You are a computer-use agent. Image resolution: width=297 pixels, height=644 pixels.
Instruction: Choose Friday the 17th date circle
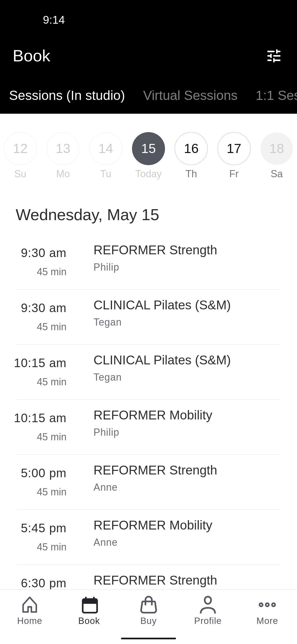coord(234,149)
